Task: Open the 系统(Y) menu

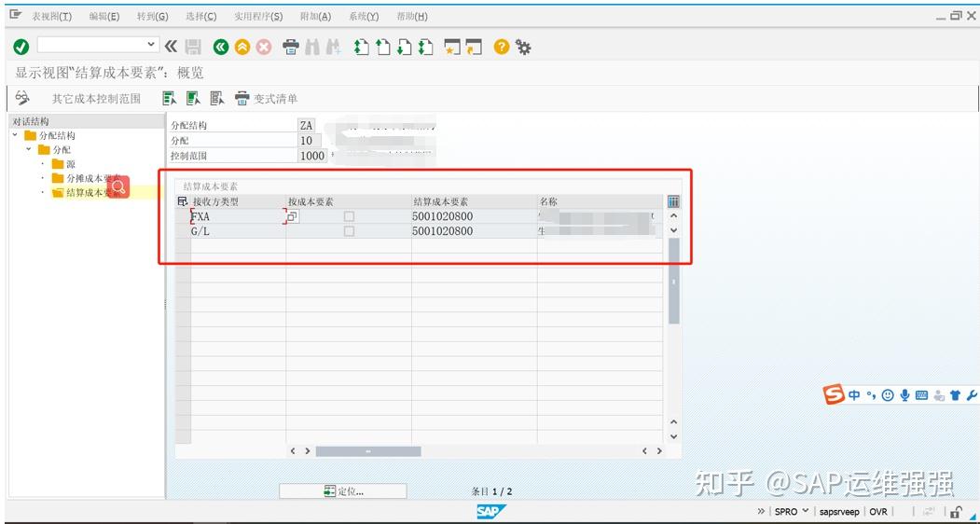Action: [364, 16]
